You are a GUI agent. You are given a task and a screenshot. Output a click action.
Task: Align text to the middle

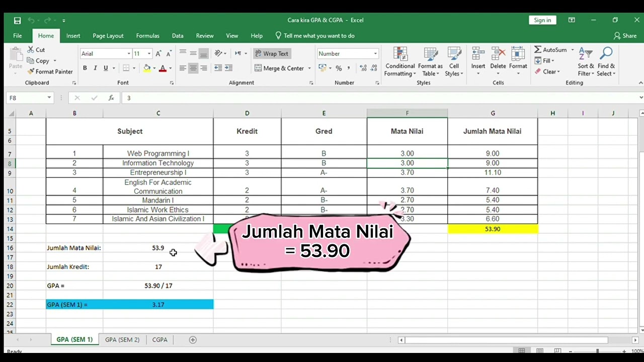pos(193,53)
